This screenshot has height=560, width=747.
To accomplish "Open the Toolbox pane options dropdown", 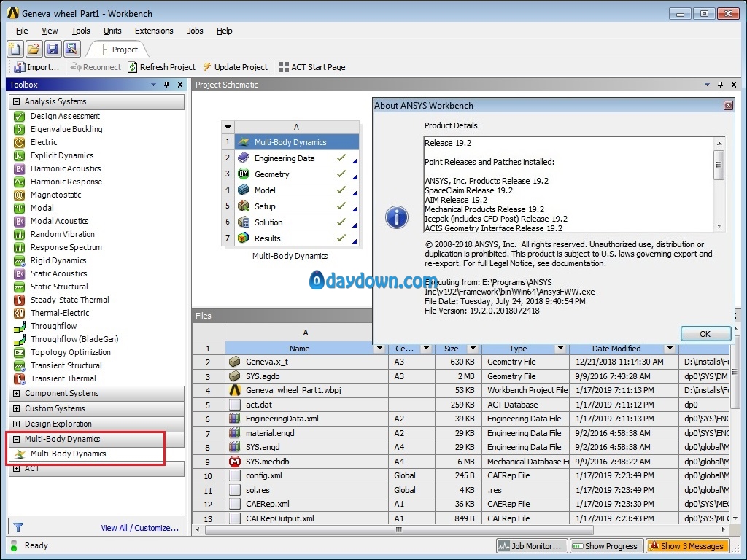I will pos(153,85).
